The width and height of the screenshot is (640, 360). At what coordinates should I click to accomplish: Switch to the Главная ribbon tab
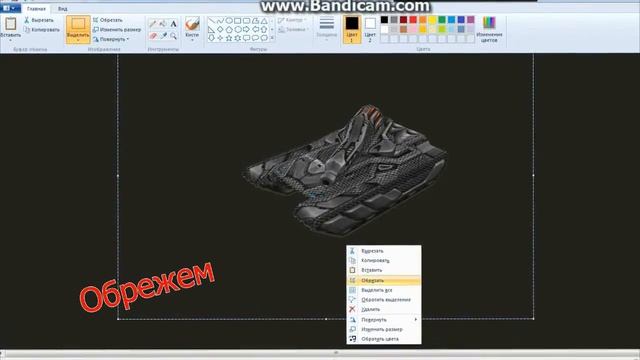coord(36,9)
